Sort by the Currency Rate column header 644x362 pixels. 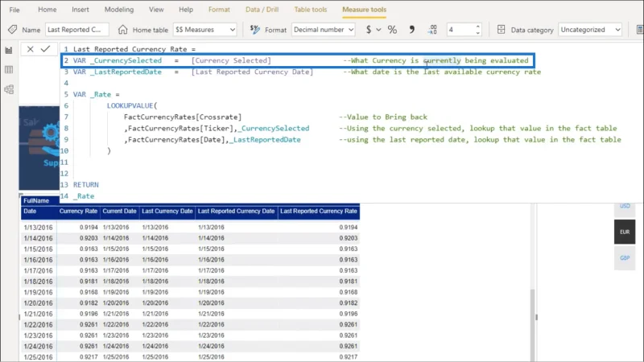[78, 212]
